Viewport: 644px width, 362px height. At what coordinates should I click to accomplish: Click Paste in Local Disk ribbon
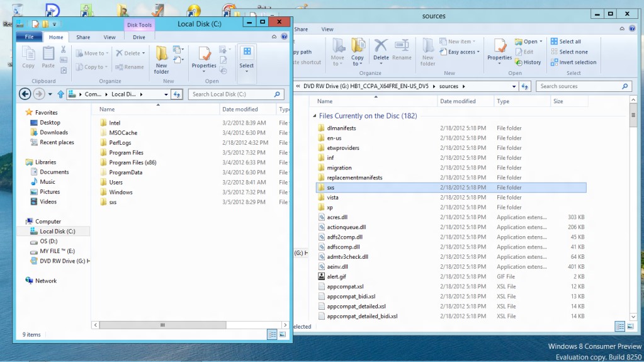48,57
